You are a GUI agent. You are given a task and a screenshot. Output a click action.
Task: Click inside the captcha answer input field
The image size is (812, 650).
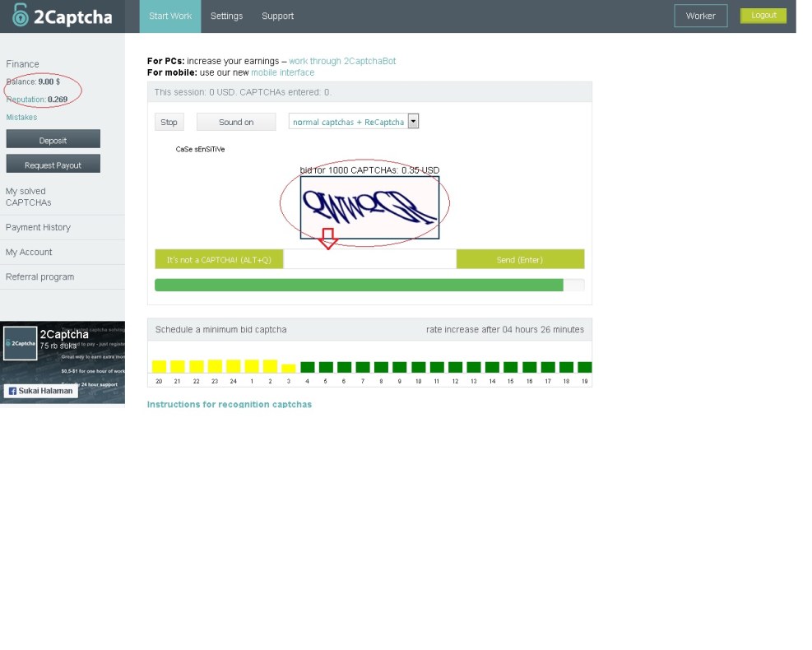(369, 258)
